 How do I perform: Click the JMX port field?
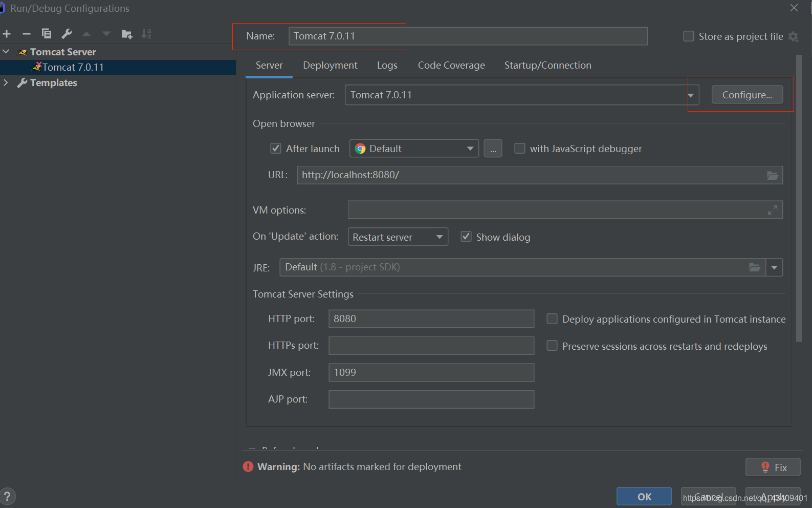(x=431, y=373)
